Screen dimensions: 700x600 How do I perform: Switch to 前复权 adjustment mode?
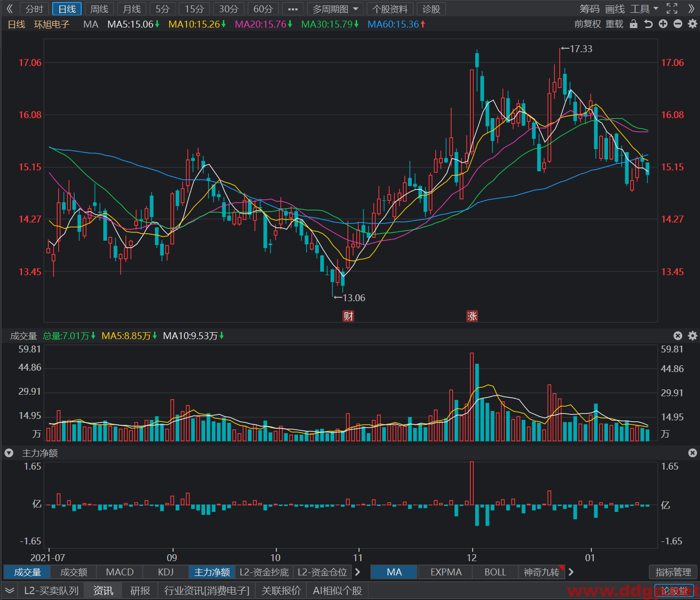point(588,24)
